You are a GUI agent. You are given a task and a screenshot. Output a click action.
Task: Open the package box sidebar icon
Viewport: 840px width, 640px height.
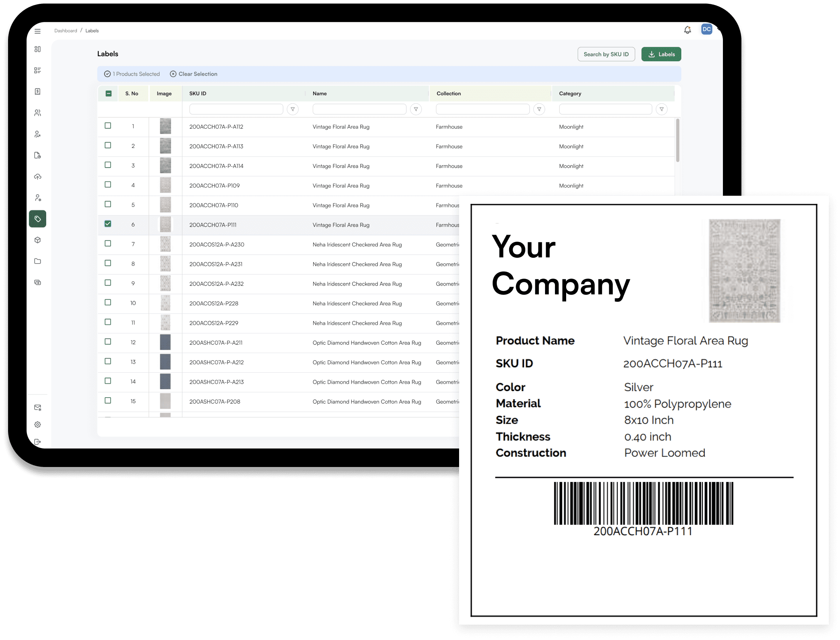[x=37, y=240]
